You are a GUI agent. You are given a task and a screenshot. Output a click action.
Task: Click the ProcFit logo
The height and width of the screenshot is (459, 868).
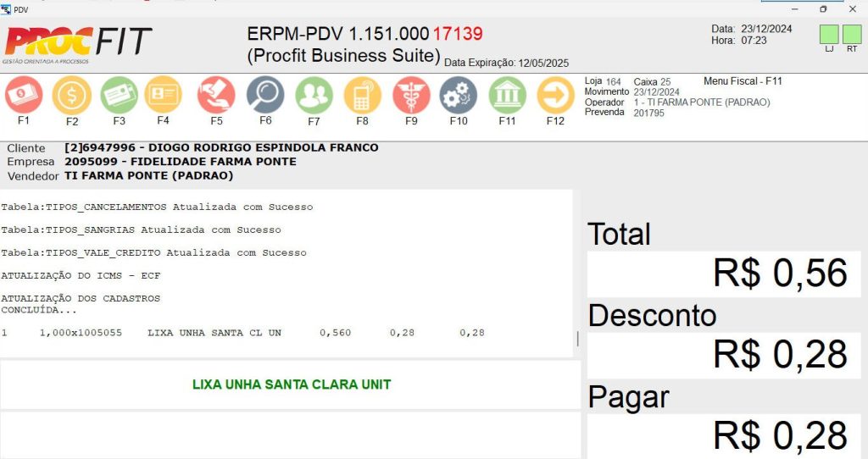(77, 44)
